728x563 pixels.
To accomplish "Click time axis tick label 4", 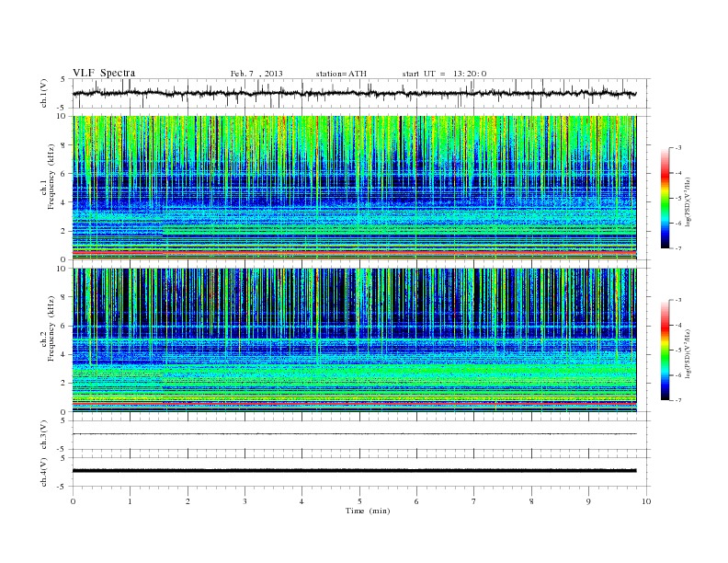I will pyautogui.click(x=301, y=501).
